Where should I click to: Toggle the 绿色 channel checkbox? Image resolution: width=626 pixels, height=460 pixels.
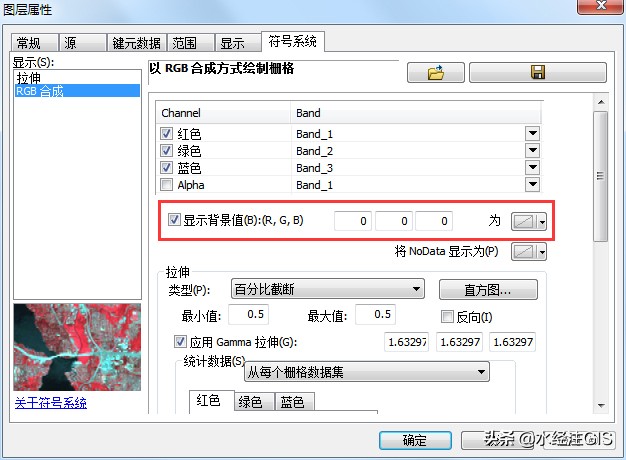[166, 151]
